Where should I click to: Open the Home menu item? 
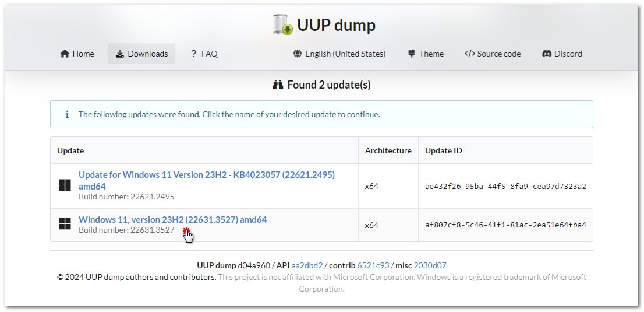coord(77,54)
